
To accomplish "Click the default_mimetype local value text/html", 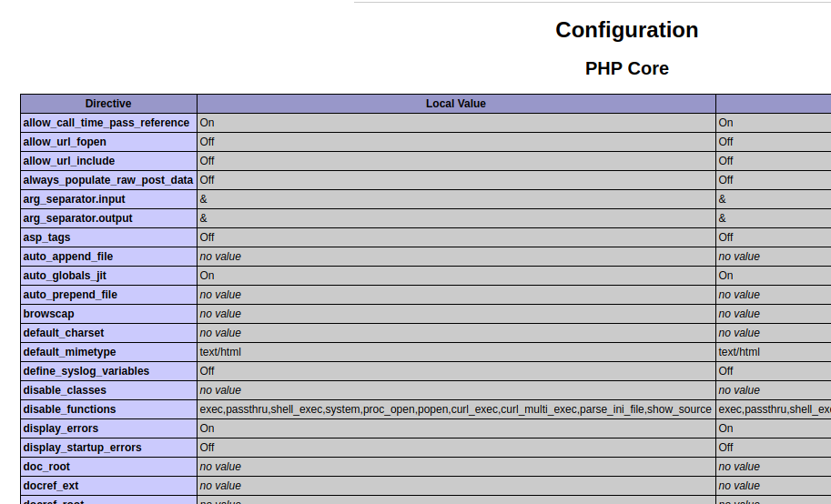I will click(220, 352).
